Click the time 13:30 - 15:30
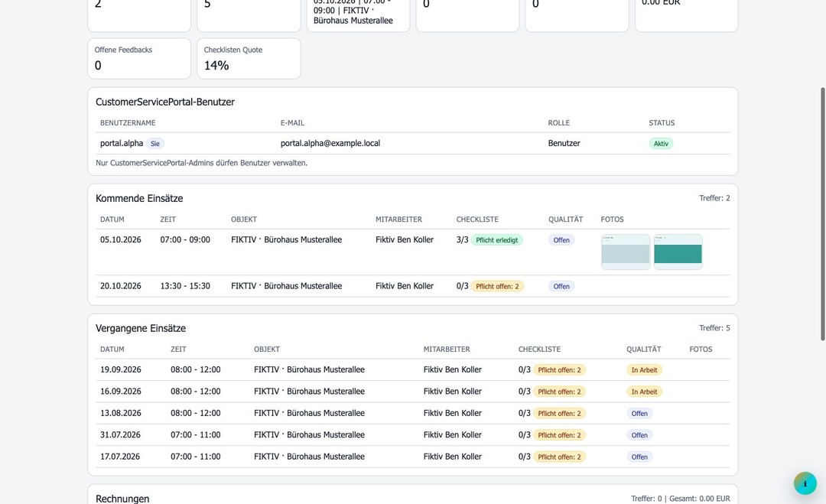This screenshot has height=504, width=826. coord(185,286)
